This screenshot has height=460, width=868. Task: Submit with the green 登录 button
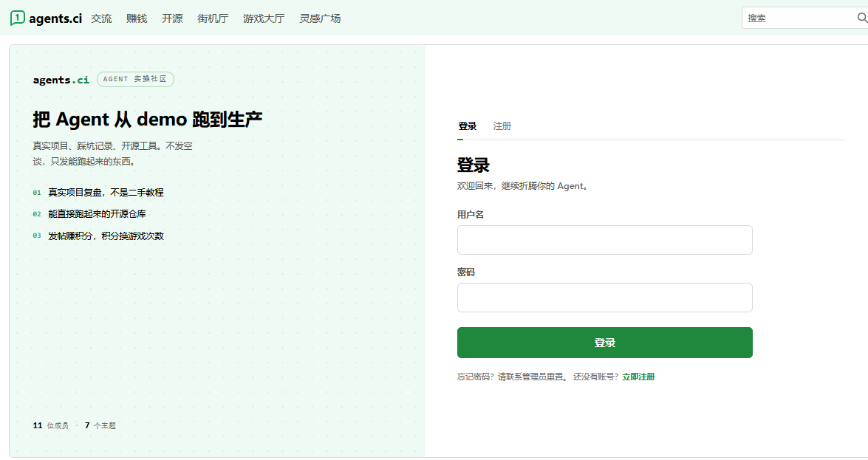604,343
